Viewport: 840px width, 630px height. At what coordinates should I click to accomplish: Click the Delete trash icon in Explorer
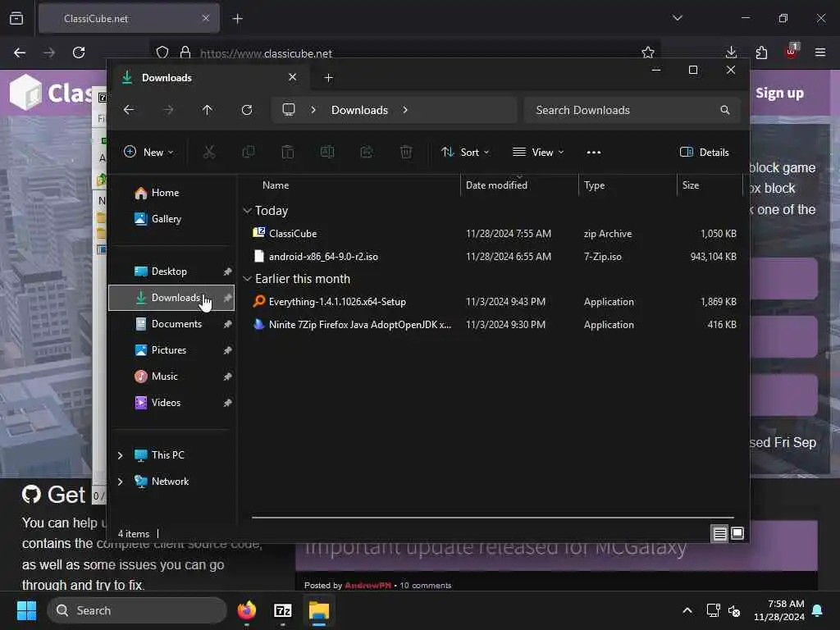(406, 152)
